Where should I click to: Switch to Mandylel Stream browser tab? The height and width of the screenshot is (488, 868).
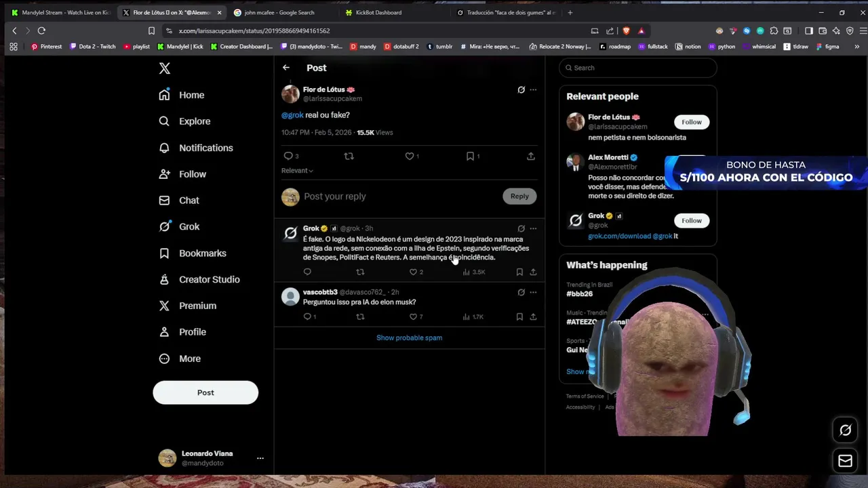coord(61,12)
